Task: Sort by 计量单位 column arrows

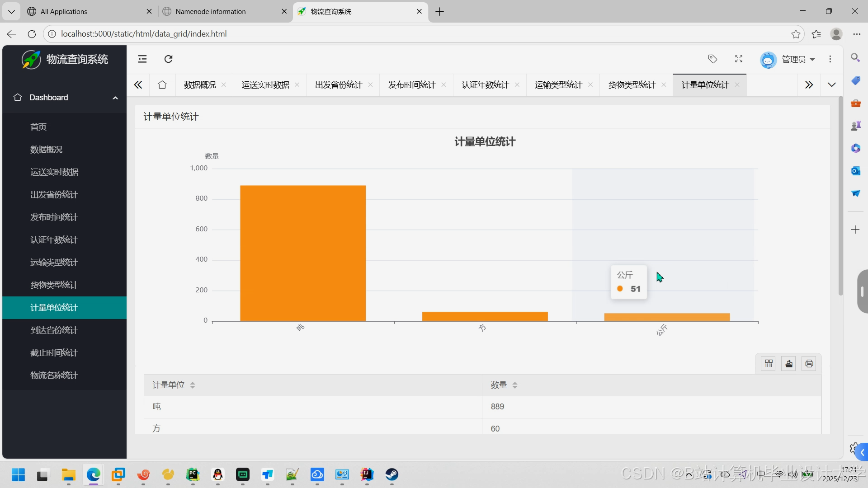Action: [x=193, y=385]
